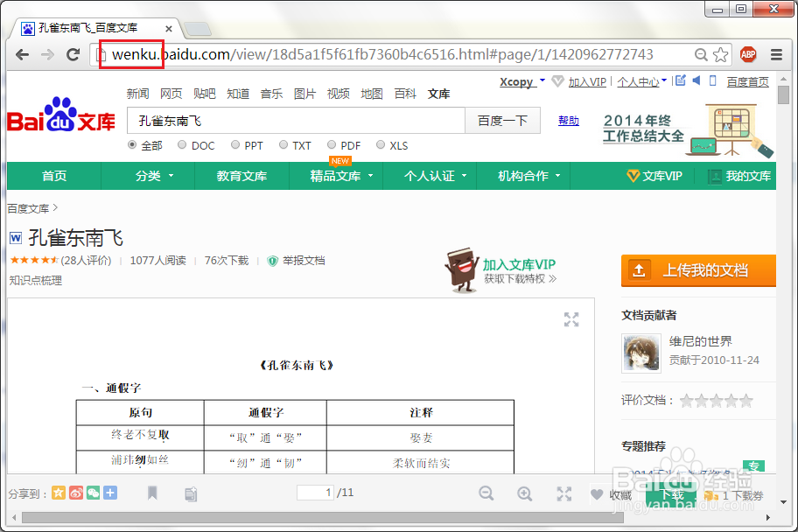Image resolution: width=798 pixels, height=532 pixels.
Task: Click the 加入文库VIP promotion link
Action: pos(519,265)
